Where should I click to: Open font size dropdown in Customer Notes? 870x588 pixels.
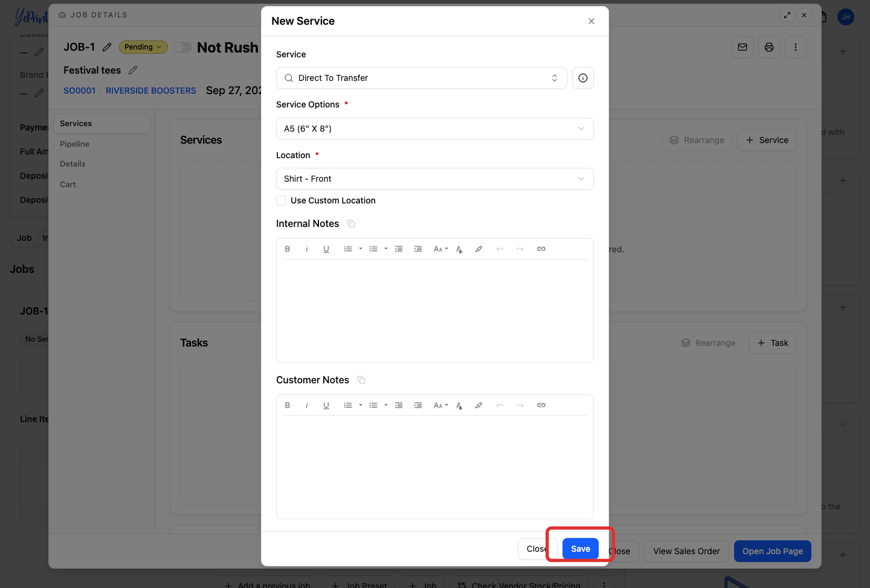[x=441, y=405]
